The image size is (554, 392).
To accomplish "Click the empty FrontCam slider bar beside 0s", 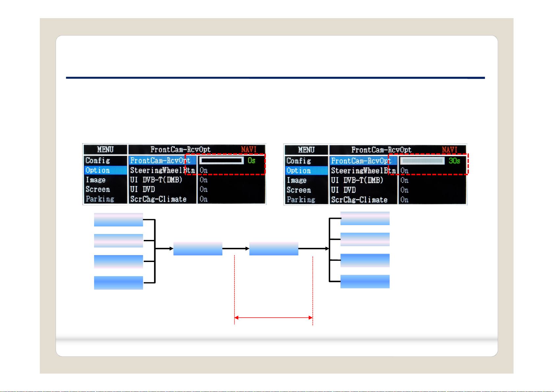I will tap(221, 161).
